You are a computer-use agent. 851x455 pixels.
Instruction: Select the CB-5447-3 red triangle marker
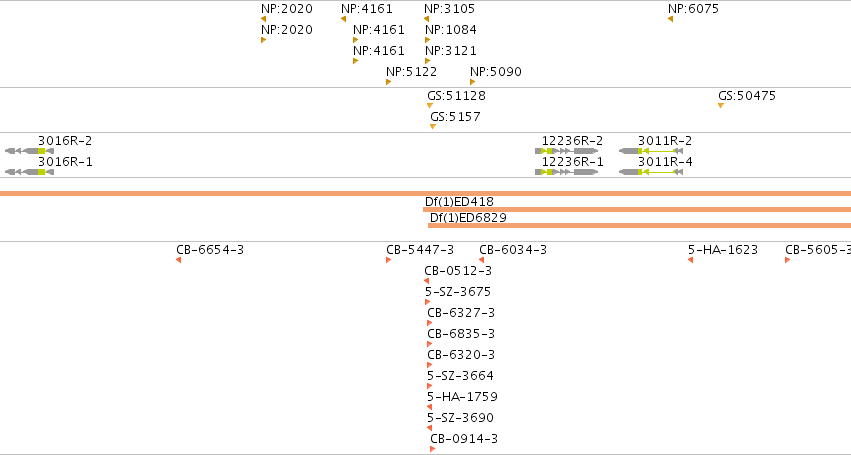click(389, 260)
